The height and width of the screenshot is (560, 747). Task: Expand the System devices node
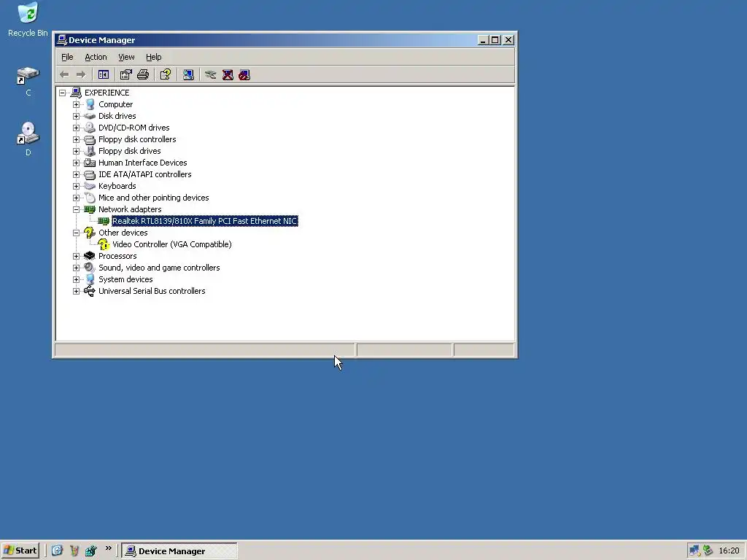pos(76,279)
